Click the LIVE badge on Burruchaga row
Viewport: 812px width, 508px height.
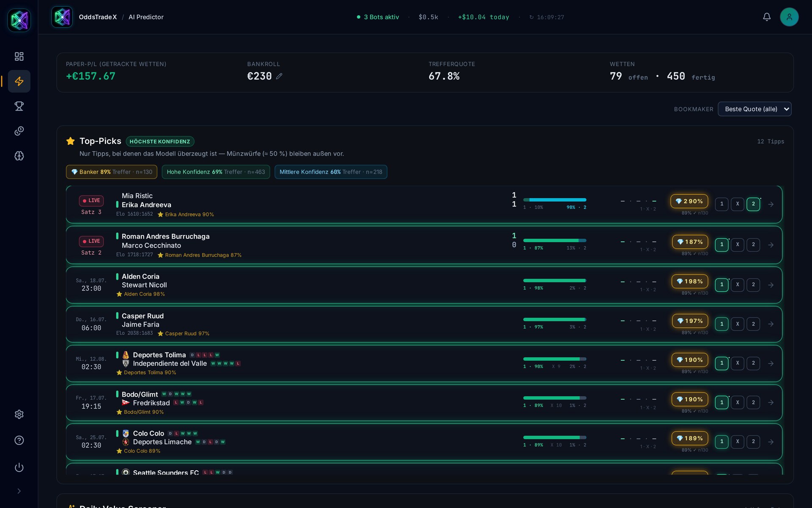(91, 241)
